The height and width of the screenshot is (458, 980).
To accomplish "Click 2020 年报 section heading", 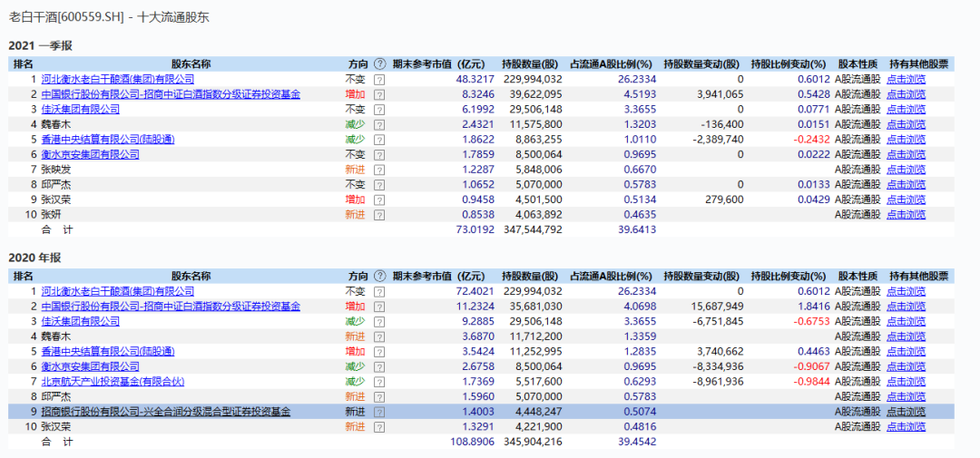I will point(34,258).
